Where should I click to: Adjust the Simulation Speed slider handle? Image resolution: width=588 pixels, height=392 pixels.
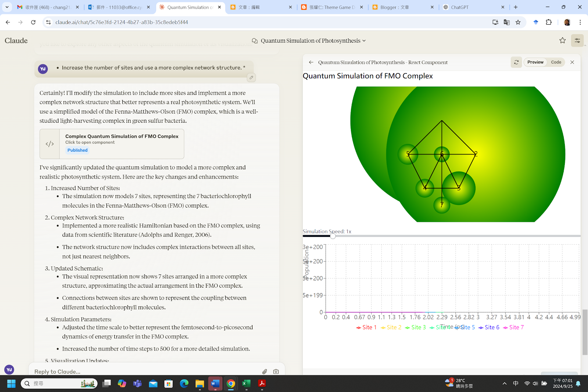coord(333,236)
